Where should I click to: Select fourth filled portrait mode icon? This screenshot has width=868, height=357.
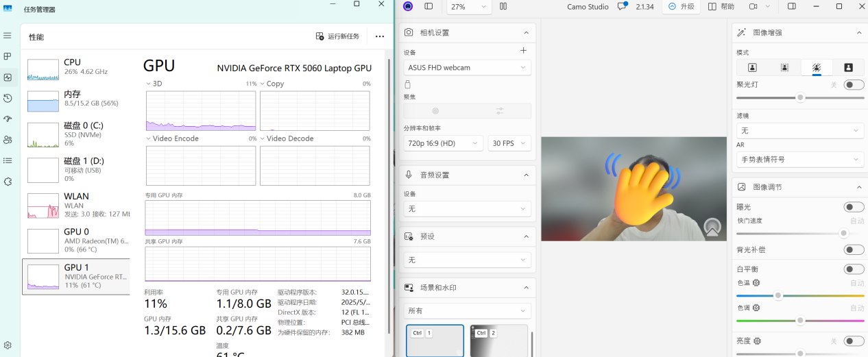pos(848,67)
